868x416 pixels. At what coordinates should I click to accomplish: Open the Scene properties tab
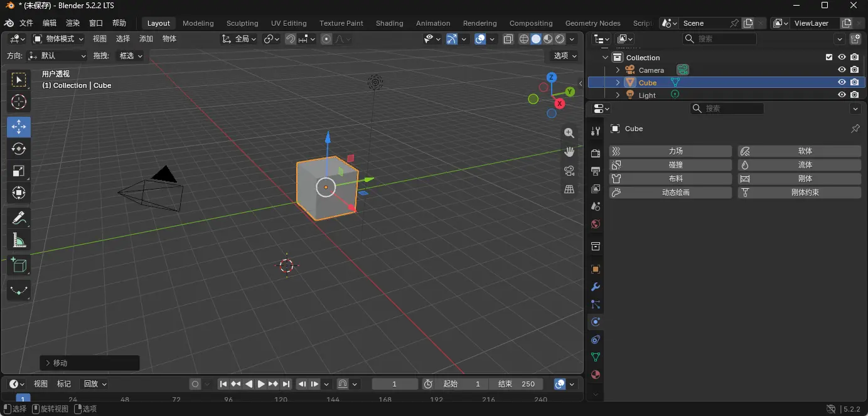pos(596,206)
